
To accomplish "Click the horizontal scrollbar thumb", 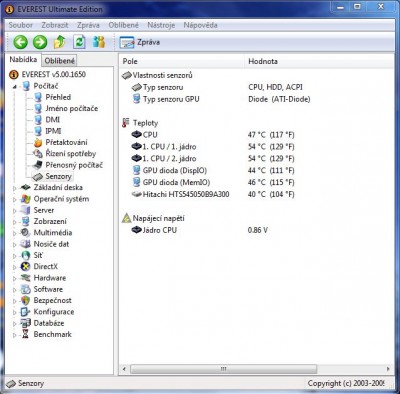I will (223, 369).
